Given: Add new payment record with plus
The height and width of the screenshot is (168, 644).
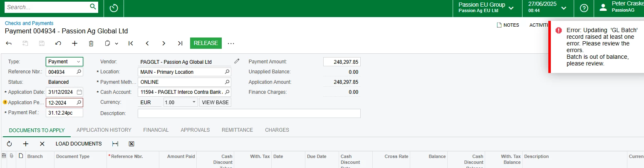Looking at the screenshot, I should 74,43.
